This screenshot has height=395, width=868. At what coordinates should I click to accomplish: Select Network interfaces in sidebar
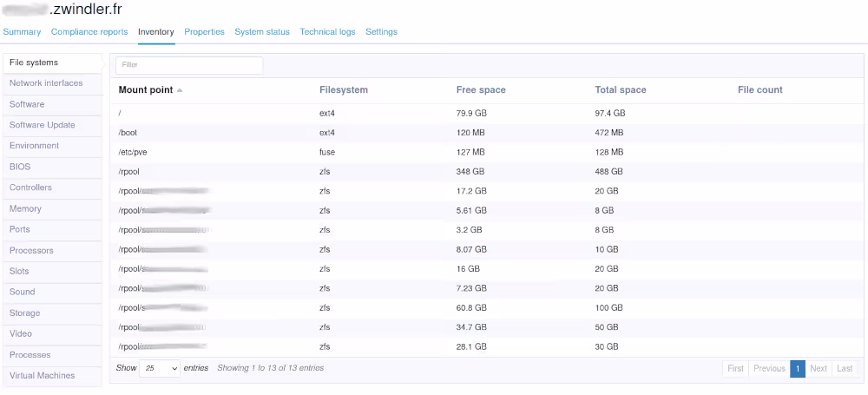tap(46, 83)
